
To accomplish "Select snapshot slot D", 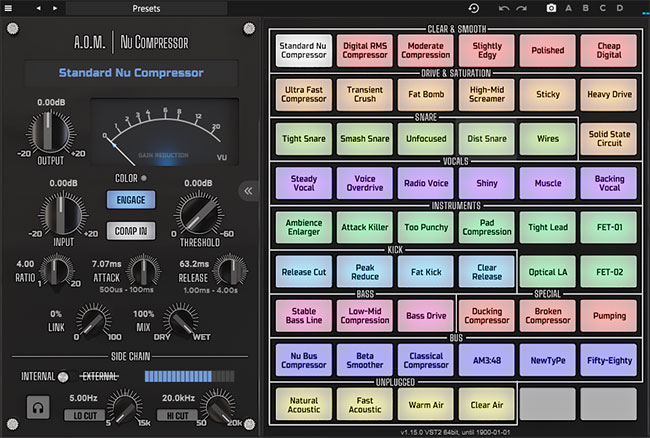I will point(619,8).
